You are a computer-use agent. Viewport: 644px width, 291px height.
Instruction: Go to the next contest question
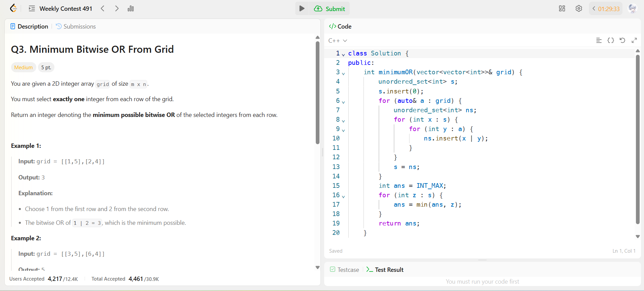pos(117,9)
